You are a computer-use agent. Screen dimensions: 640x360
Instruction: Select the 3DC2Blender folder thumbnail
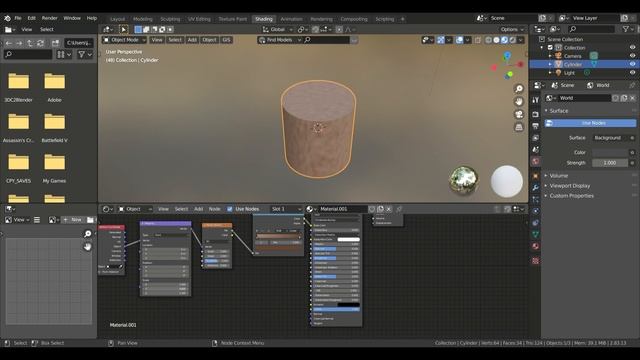18,87
